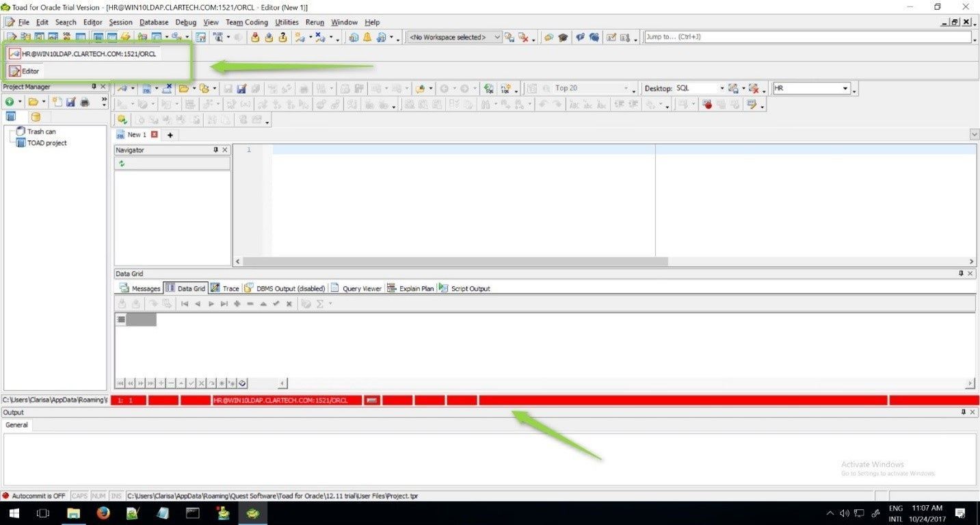Screen dimensions: 980x525
Task: Click the open folder icon in editor toolbar
Action: (183, 88)
